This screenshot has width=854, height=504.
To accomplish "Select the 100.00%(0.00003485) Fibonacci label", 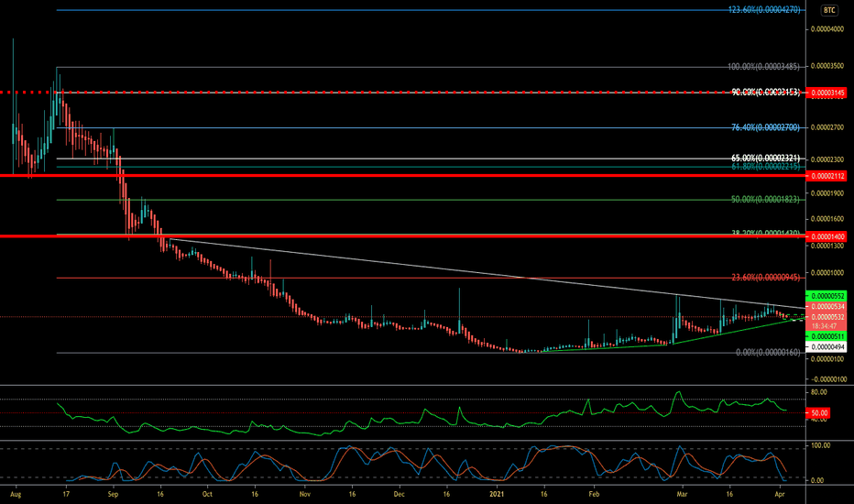I will coord(764,67).
